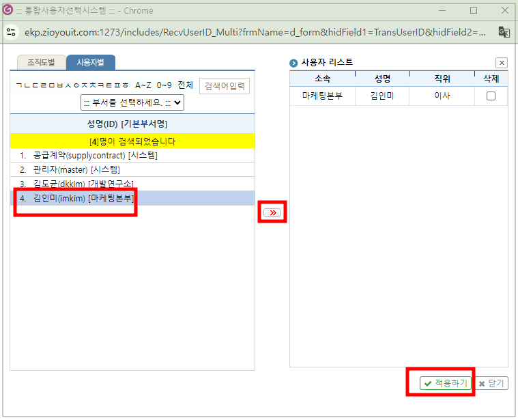The width and height of the screenshot is (518, 420).
Task: Focus the 검색어입력 search field
Action: click(225, 86)
